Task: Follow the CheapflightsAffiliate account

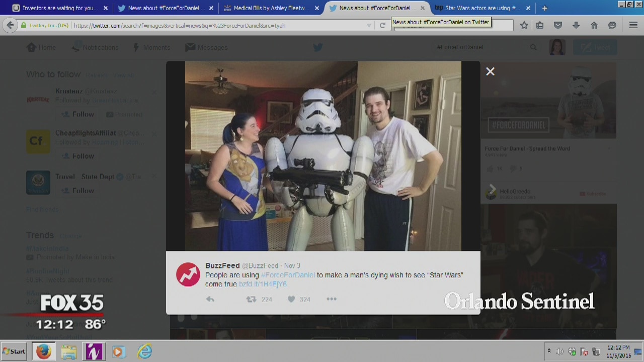Action: pos(78,156)
